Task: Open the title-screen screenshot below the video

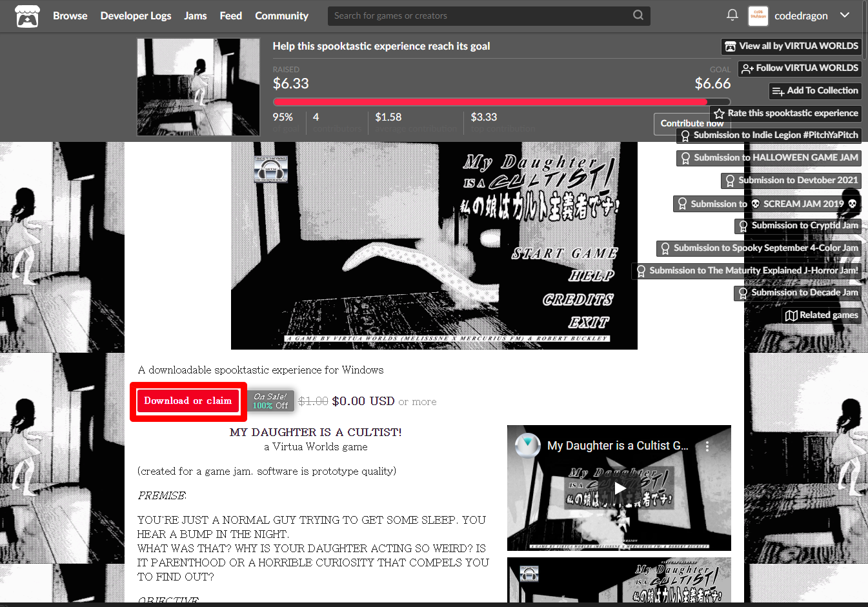Action: click(619, 580)
